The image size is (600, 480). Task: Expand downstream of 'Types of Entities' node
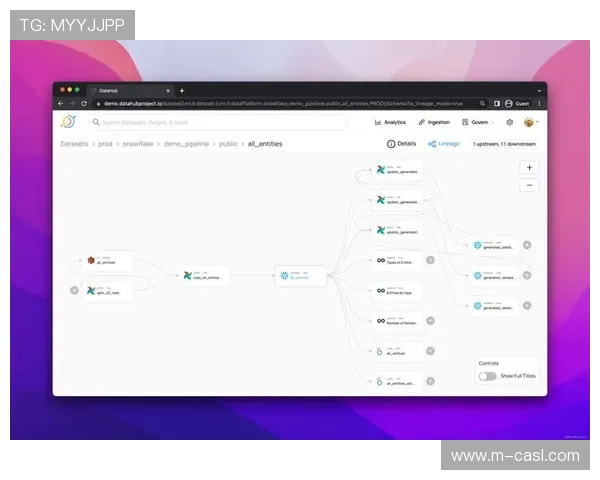(x=431, y=260)
